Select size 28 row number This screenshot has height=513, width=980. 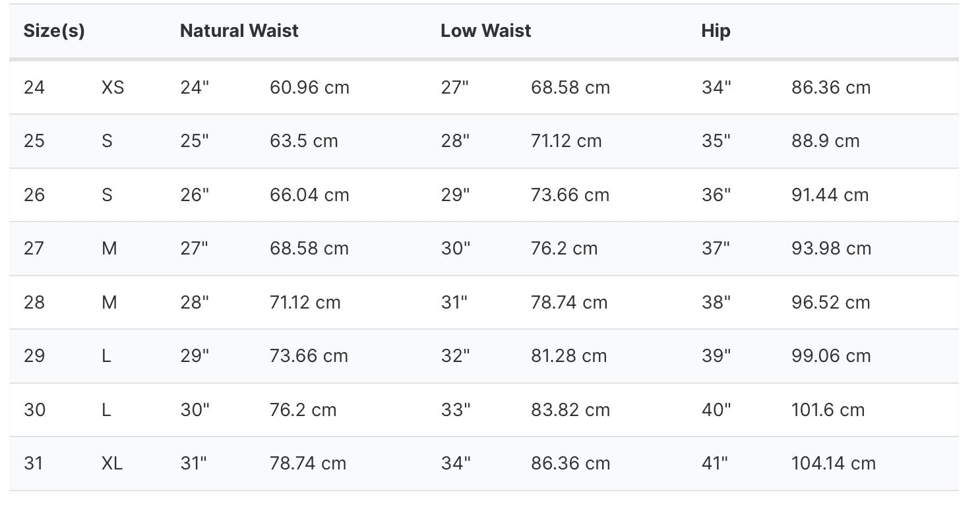(x=34, y=302)
